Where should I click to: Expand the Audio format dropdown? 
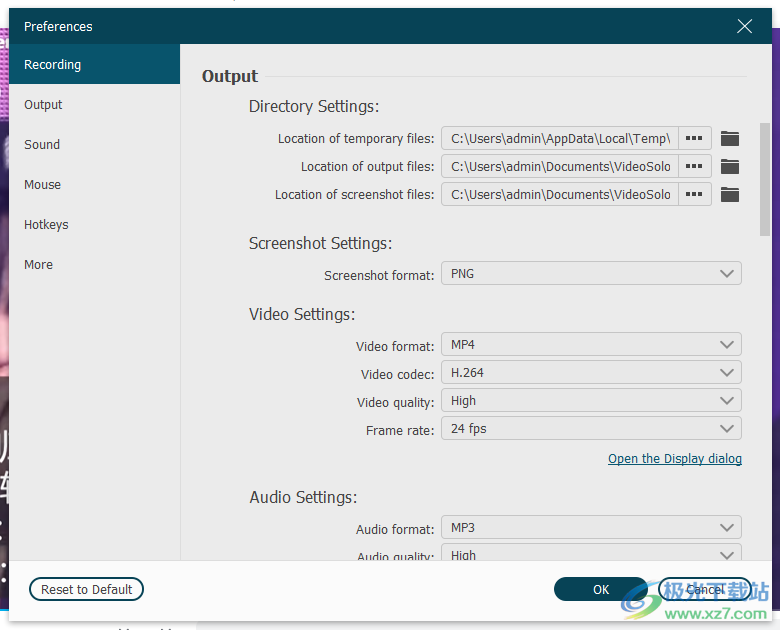[x=591, y=527]
